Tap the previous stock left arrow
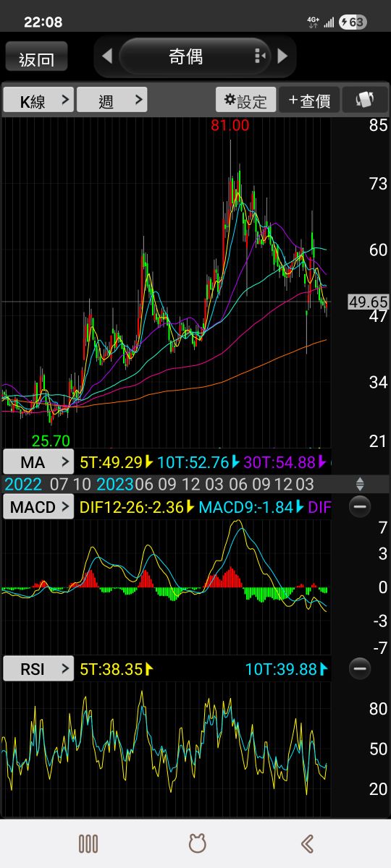The height and width of the screenshot is (868, 391). 107,56
